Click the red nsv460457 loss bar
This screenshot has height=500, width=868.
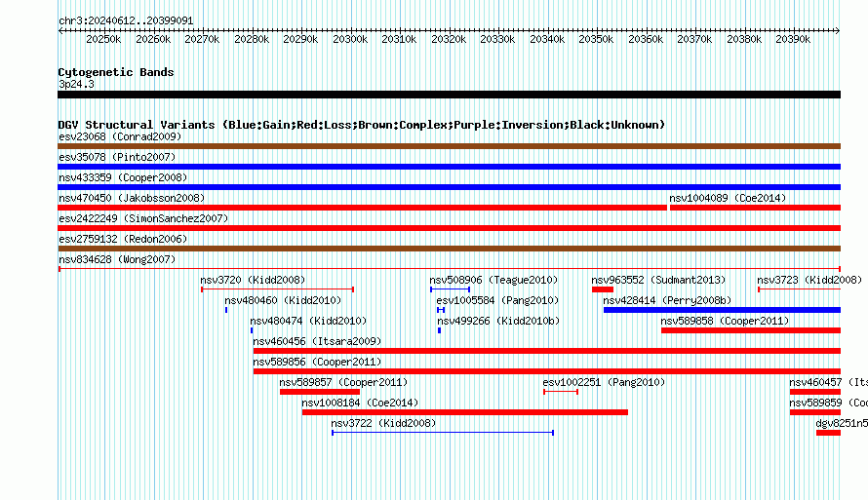tap(815, 392)
